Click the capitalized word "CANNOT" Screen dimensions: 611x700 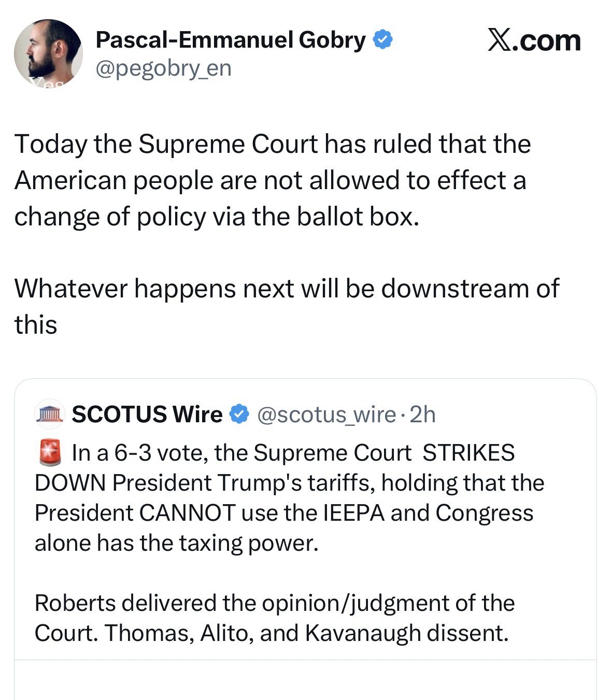click(187, 512)
